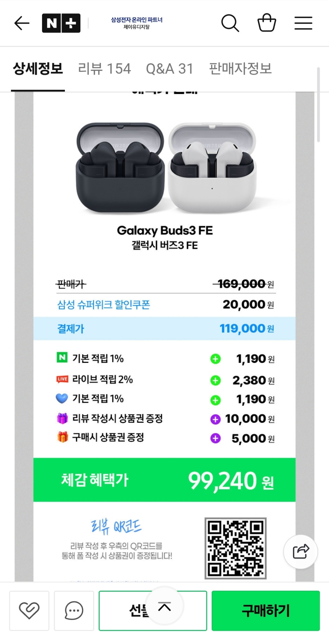Tap the share floating icon
329x644 pixels.
click(x=301, y=552)
